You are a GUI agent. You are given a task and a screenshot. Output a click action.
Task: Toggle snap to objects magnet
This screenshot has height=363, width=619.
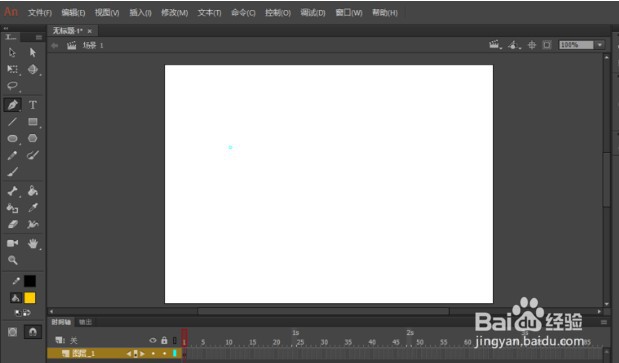click(x=33, y=332)
